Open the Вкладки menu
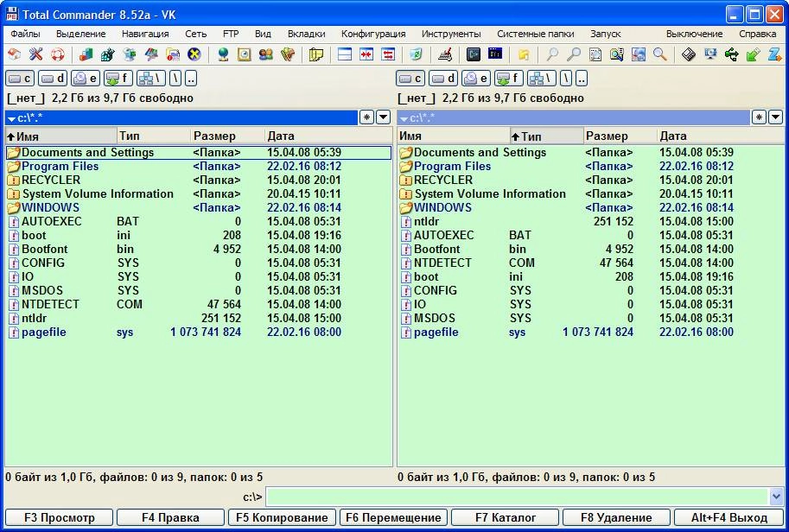789x532 pixels. [x=307, y=34]
